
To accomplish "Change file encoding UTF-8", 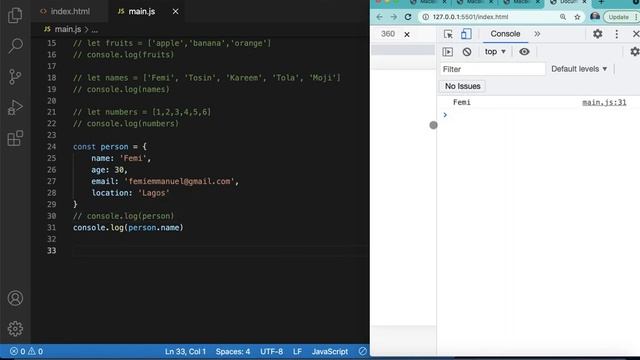I will click(x=271, y=351).
